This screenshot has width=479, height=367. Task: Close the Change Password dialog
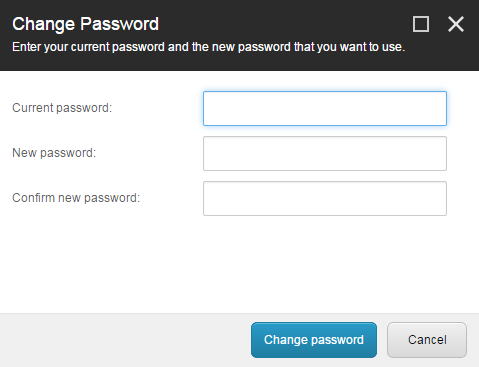click(x=456, y=24)
